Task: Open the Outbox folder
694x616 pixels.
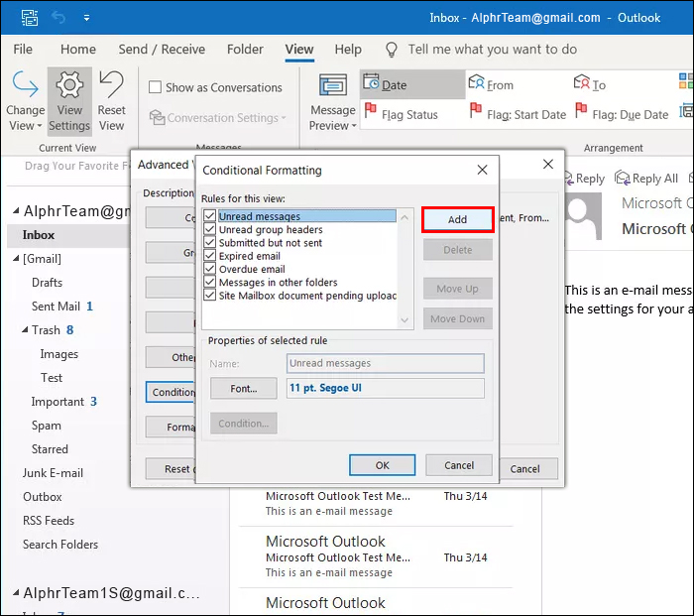Action: (x=42, y=497)
